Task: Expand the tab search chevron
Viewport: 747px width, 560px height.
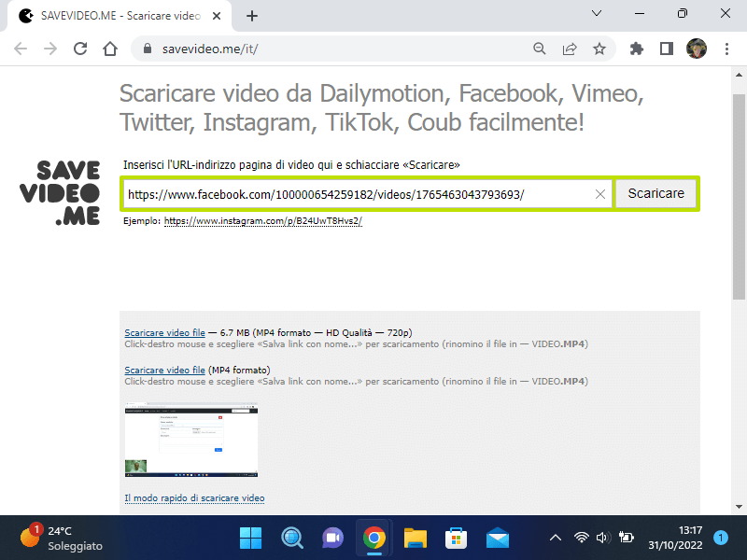Action: click(597, 13)
